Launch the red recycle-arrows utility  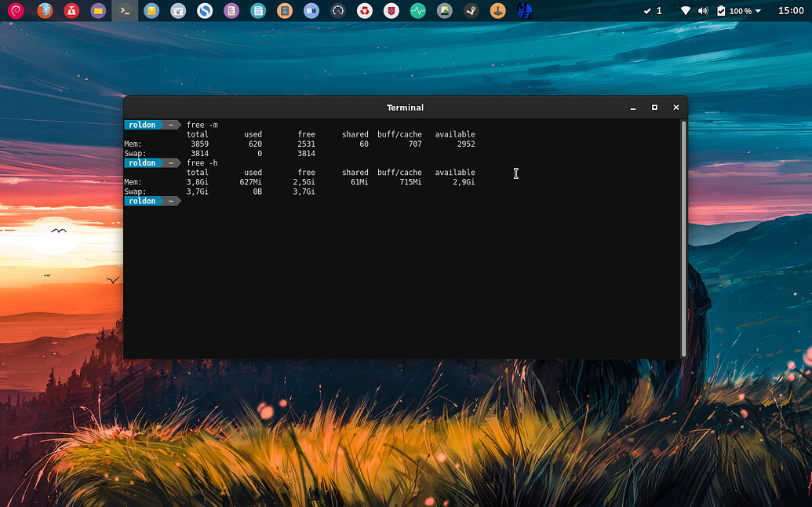365,11
